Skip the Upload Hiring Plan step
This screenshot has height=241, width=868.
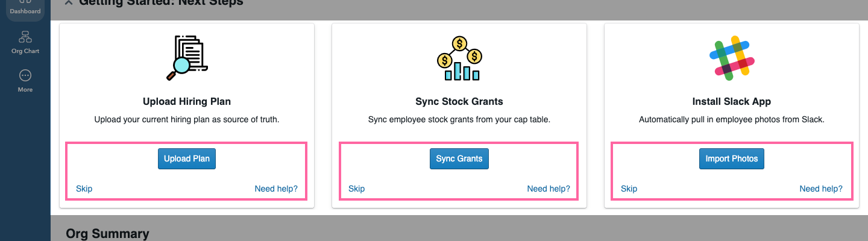pos(84,189)
